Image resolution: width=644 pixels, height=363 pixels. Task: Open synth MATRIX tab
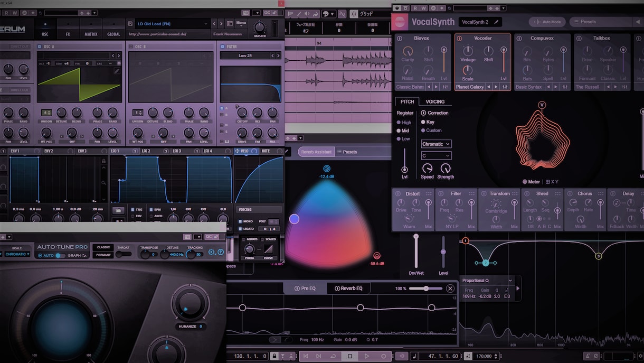pos(91,28)
